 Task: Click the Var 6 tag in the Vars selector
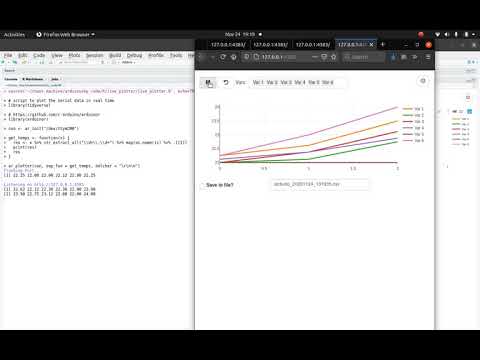328,82
